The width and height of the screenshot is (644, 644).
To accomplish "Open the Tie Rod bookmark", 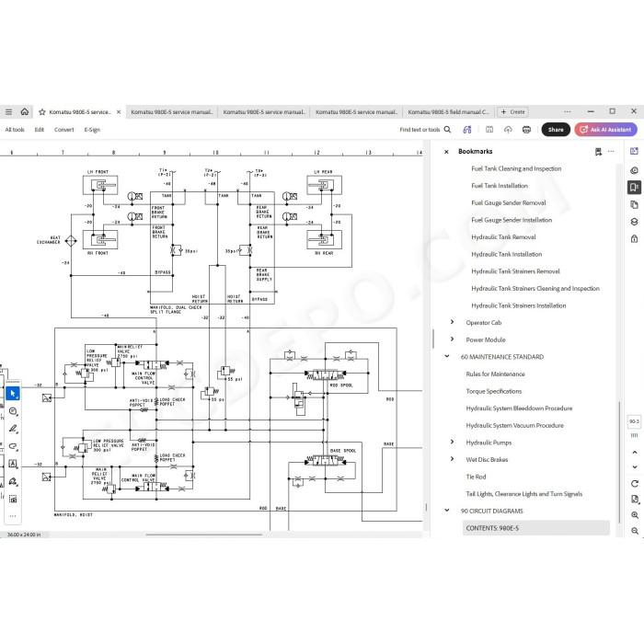I will pos(476,477).
